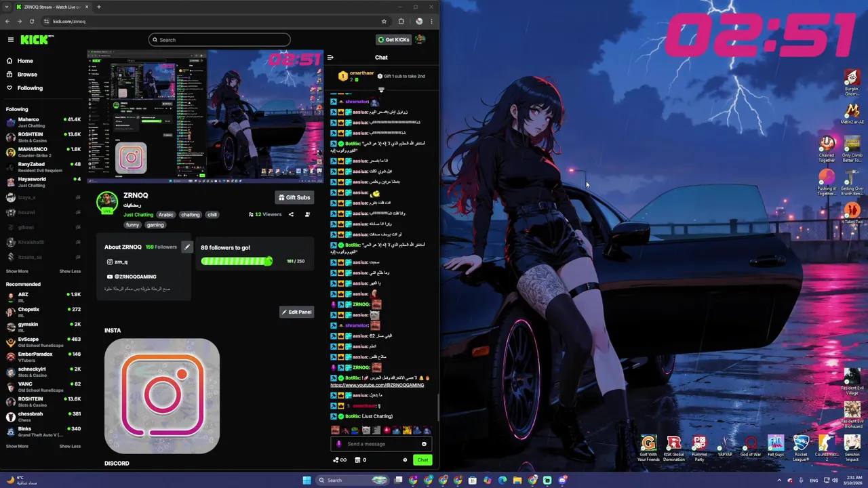
Task: Open RISK Global Domination desktop icon
Action: [673, 448]
